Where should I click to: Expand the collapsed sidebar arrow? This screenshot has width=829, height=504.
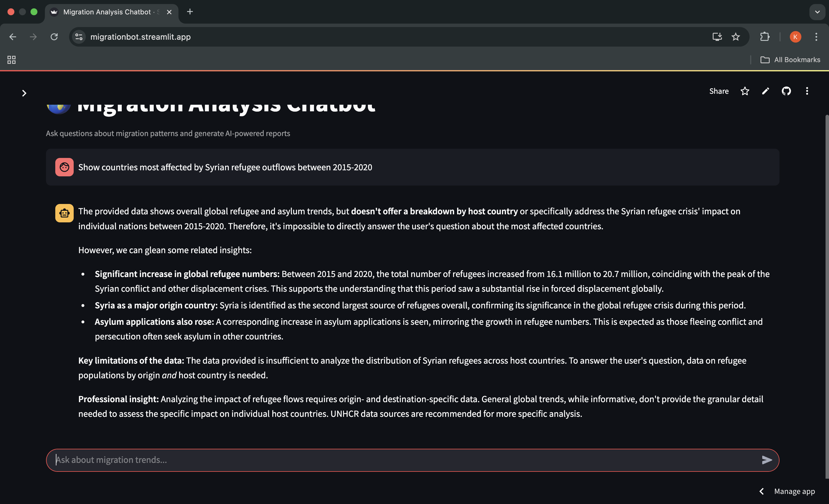coord(24,93)
